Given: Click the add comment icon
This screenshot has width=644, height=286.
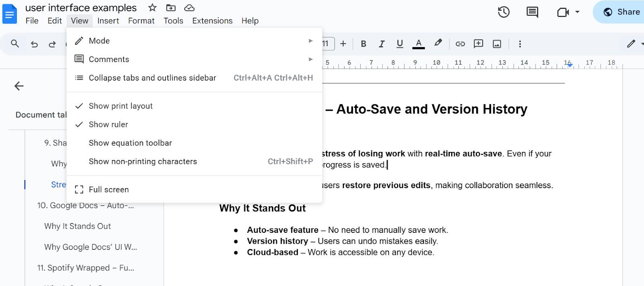Looking at the screenshot, I should (479, 44).
